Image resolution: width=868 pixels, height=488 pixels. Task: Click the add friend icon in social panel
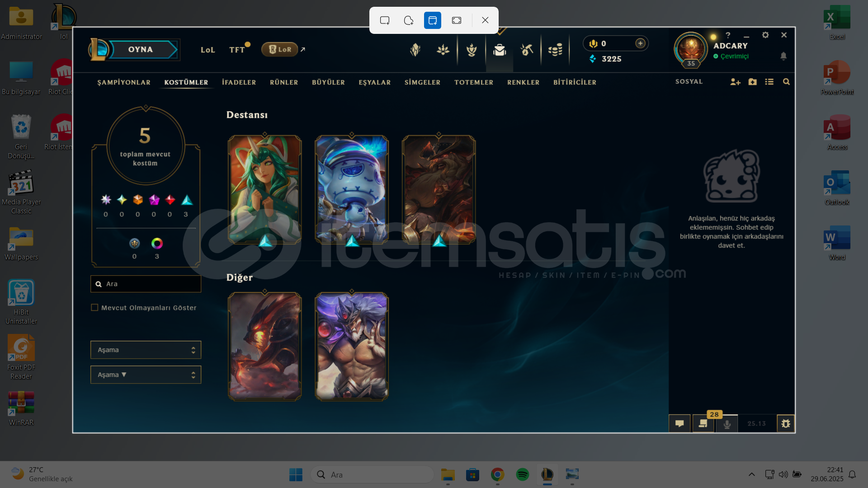pos(735,82)
